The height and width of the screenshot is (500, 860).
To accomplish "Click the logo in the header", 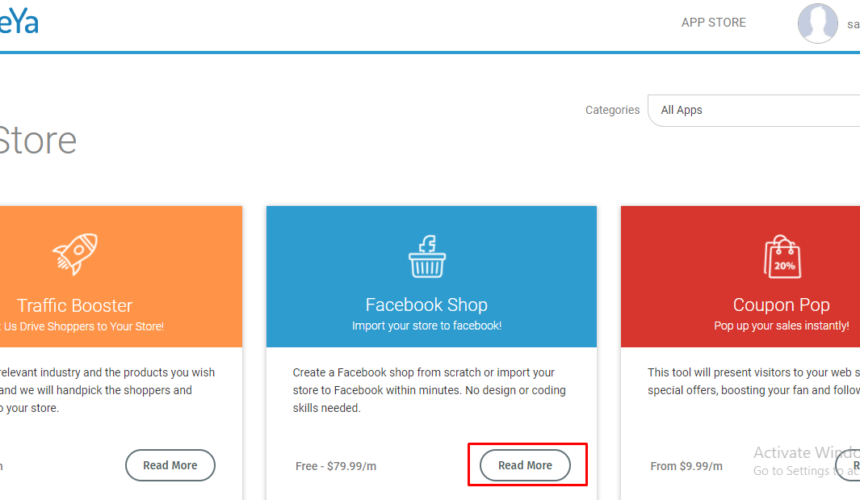I will 19,22.
